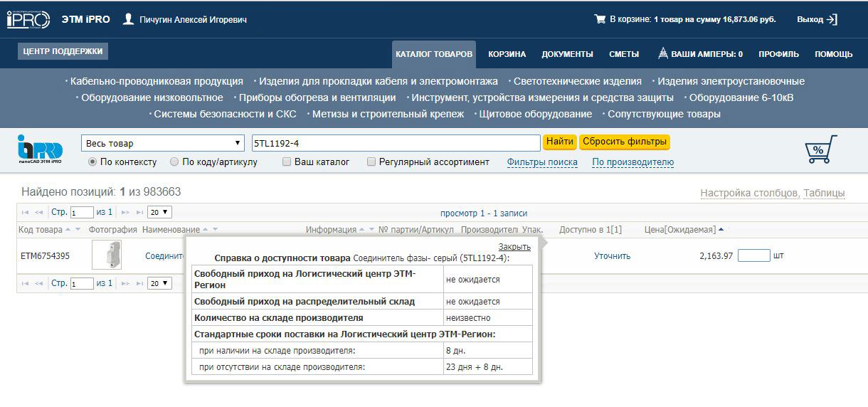Click last page arrow in top pager
The width and height of the screenshot is (868, 407).
coord(139,212)
